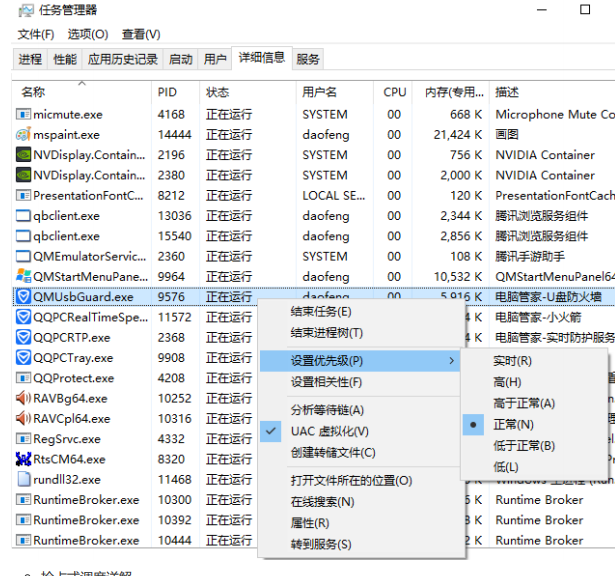
Task: Choose 属性(R) from context menu
Action: pyautogui.click(x=360, y=523)
